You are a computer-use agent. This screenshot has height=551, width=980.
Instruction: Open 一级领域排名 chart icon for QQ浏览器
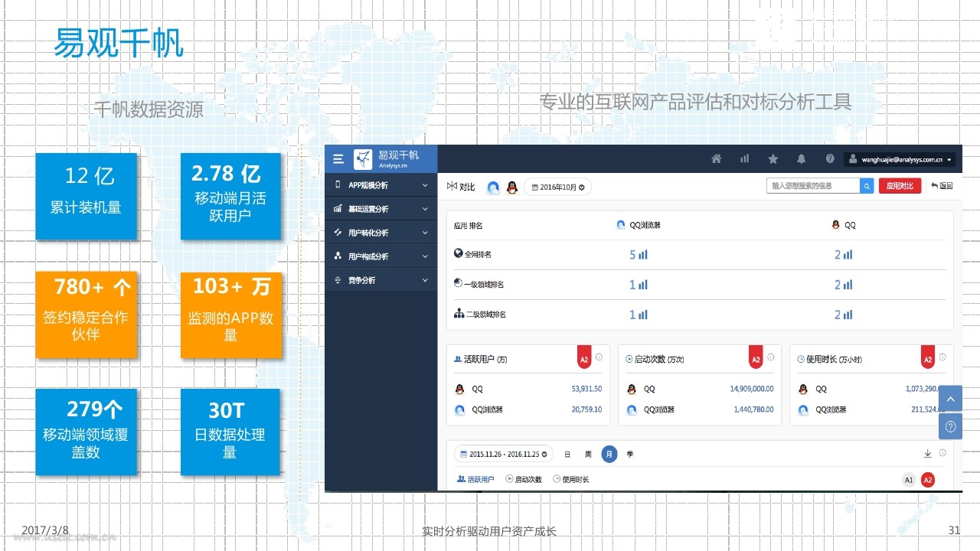pyautogui.click(x=643, y=285)
